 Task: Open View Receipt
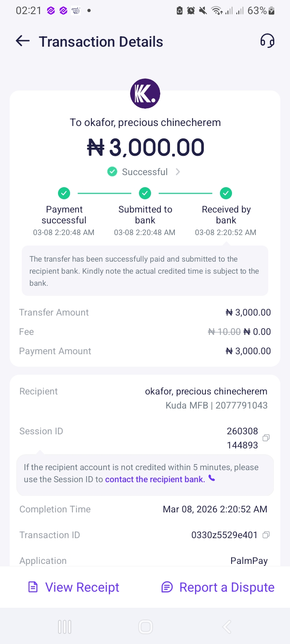pyautogui.click(x=82, y=587)
